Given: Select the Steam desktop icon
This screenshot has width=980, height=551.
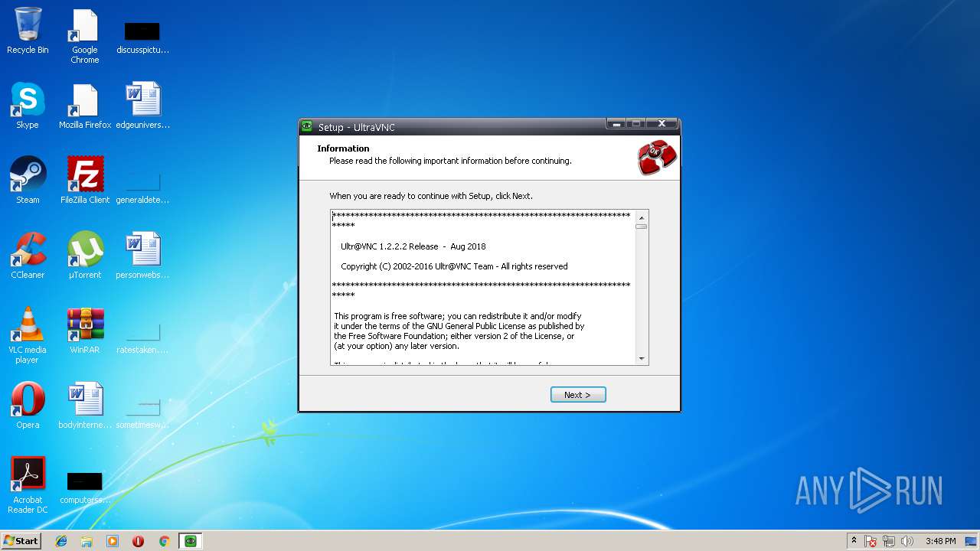Looking at the screenshot, I should 28,181.
